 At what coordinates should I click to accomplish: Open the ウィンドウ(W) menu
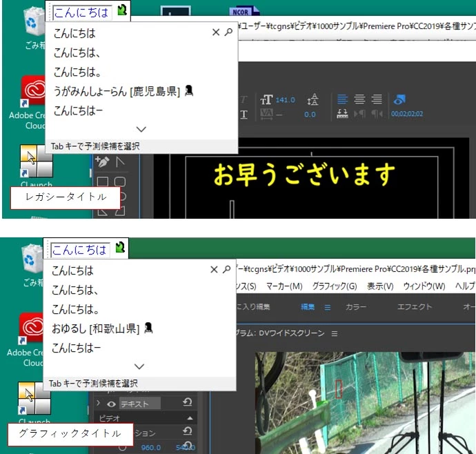pyautogui.click(x=424, y=286)
